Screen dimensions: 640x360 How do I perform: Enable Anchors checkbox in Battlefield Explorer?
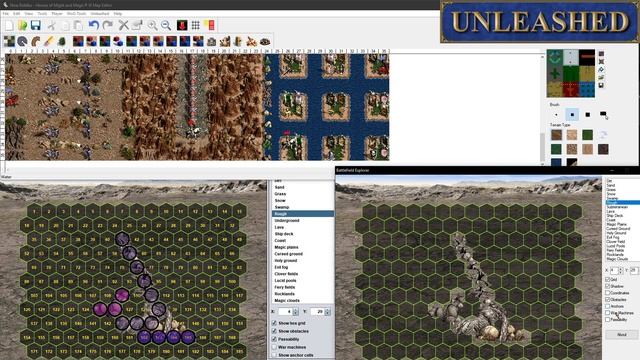pyautogui.click(x=607, y=306)
